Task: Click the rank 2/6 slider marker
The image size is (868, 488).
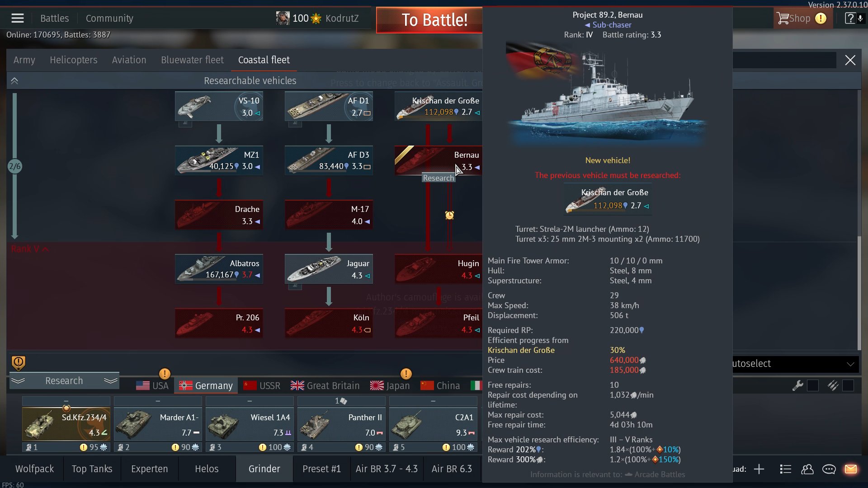Action: pyautogui.click(x=14, y=166)
